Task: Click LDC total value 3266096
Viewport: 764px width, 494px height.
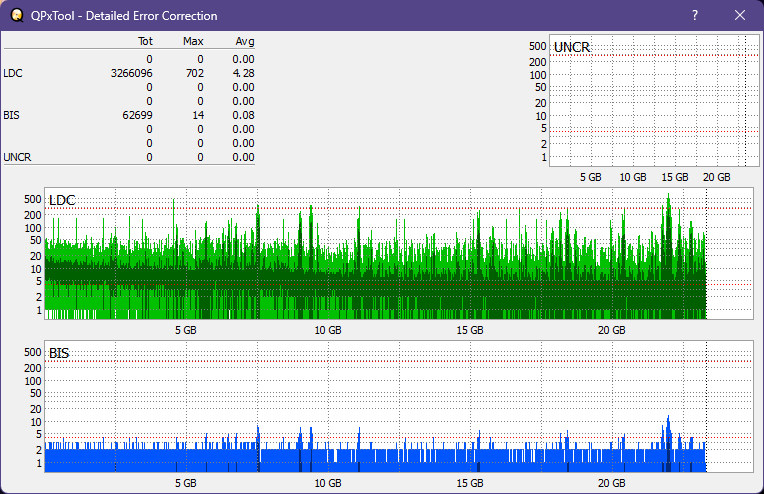Action: (x=132, y=73)
